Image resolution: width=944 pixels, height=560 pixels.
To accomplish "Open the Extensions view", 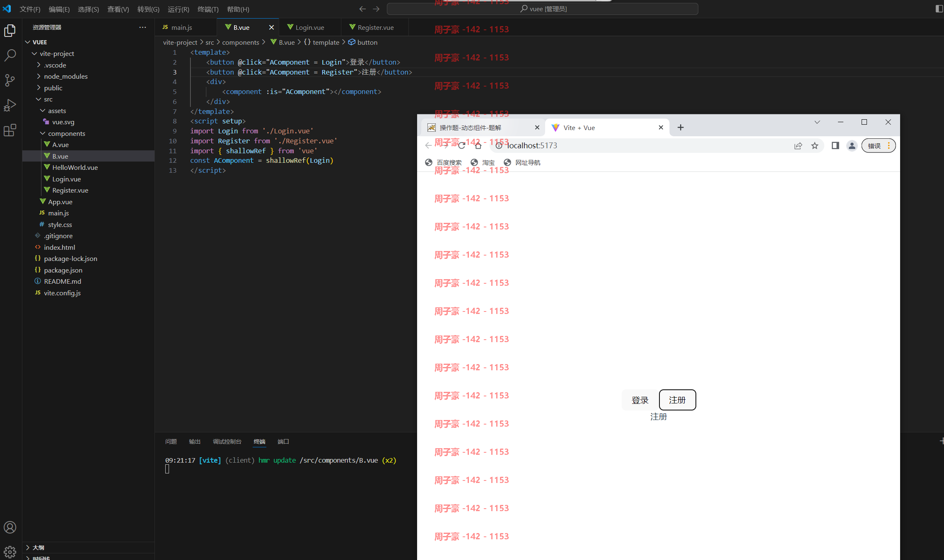I will [10, 130].
